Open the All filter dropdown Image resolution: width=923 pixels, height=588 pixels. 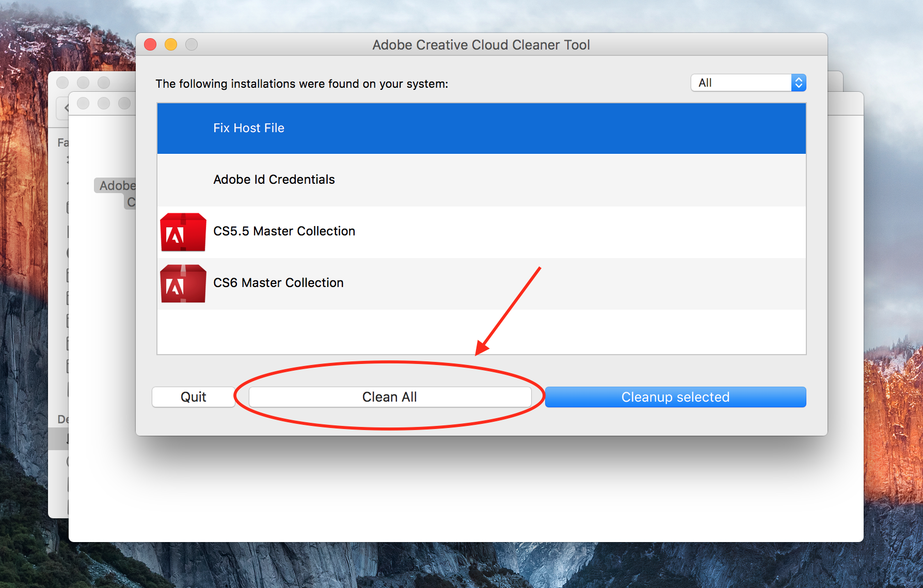pyautogui.click(x=749, y=83)
